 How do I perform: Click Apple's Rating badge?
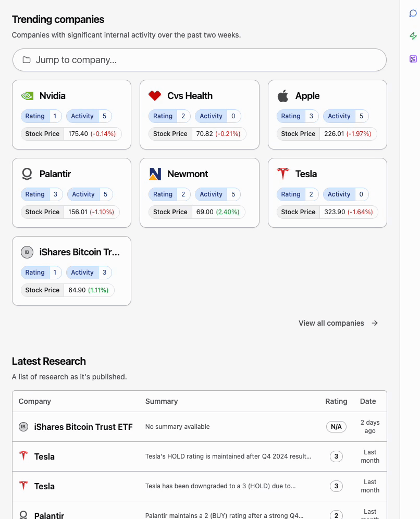pos(298,116)
